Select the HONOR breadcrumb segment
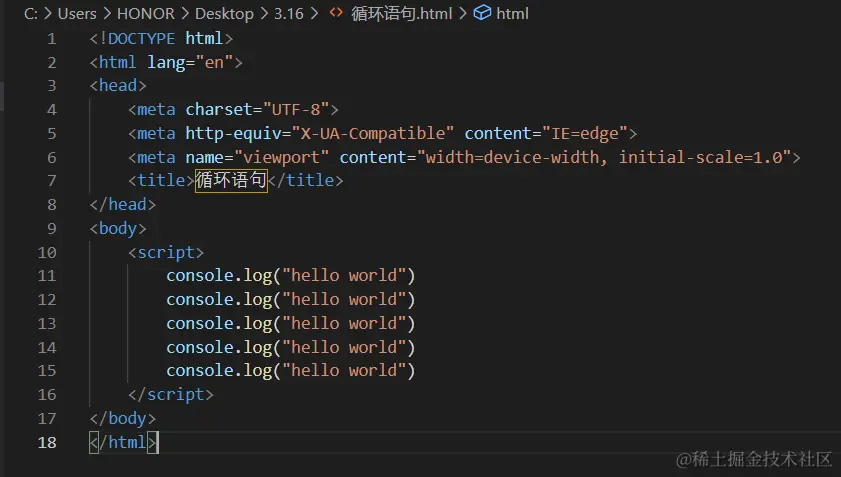Viewport: 841px width, 477px height. (146, 13)
